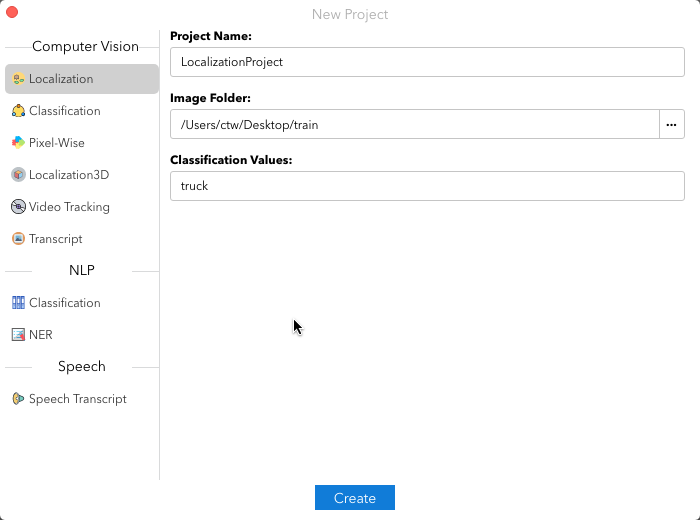
Task: Click the Classification Values field containing truck
Action: 427,186
